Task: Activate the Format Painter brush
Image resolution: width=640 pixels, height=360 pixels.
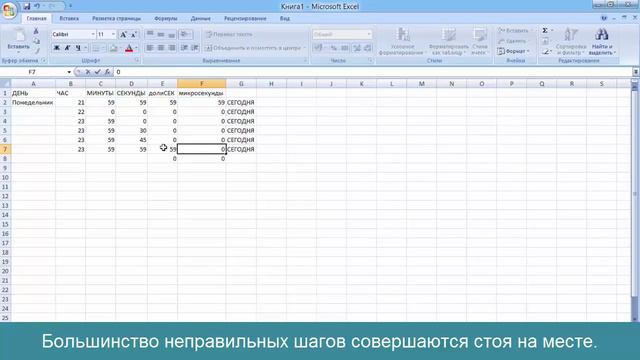Action: click(x=36, y=51)
